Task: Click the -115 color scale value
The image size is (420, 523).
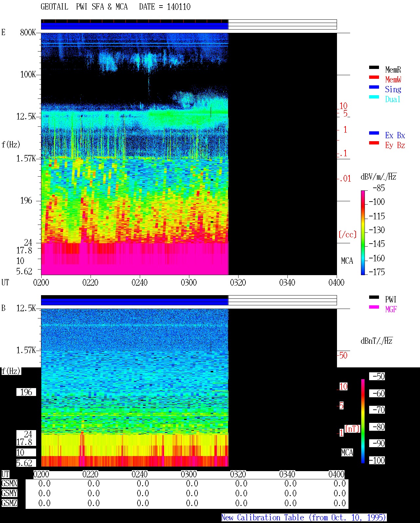Action: [x=377, y=216]
